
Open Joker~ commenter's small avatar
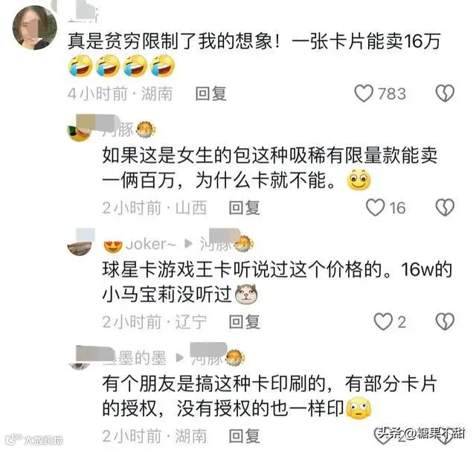tap(80, 244)
